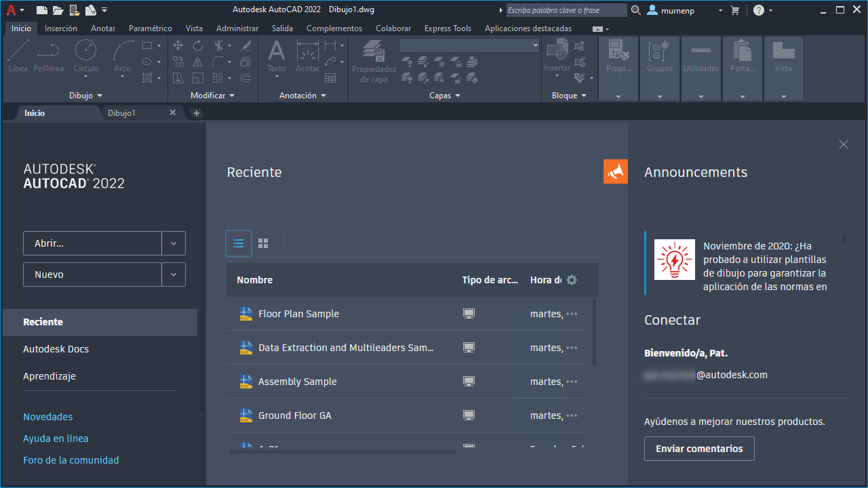
Task: Click the Línea tool in ribbon
Action: pyautogui.click(x=18, y=56)
